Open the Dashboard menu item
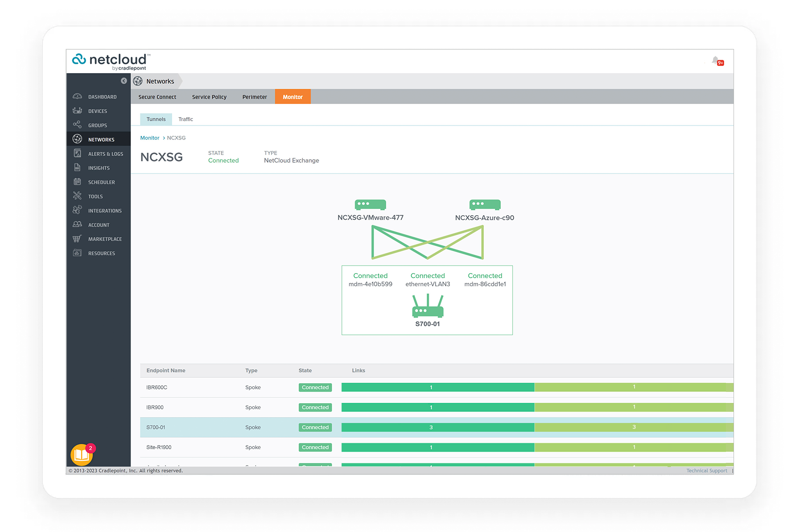Screen dimensions: 804x532 (x=102, y=97)
